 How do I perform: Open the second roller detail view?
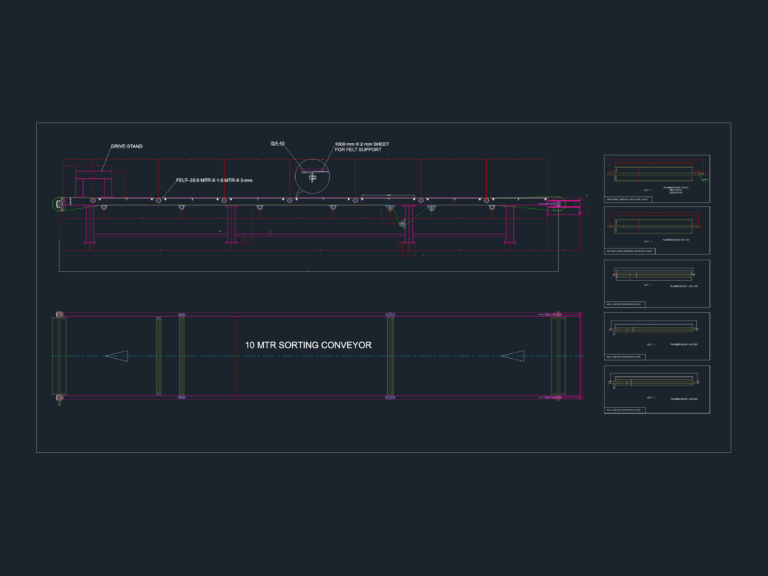(x=657, y=231)
